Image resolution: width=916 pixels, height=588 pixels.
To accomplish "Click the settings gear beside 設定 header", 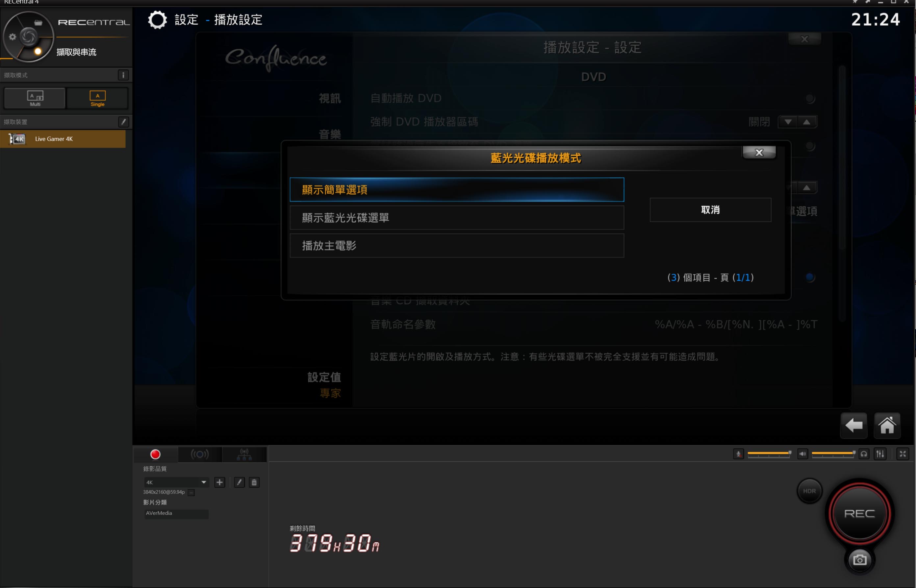I will (x=157, y=20).
